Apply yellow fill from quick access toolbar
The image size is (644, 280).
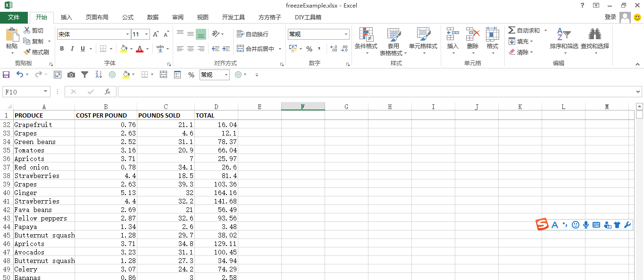[126, 75]
